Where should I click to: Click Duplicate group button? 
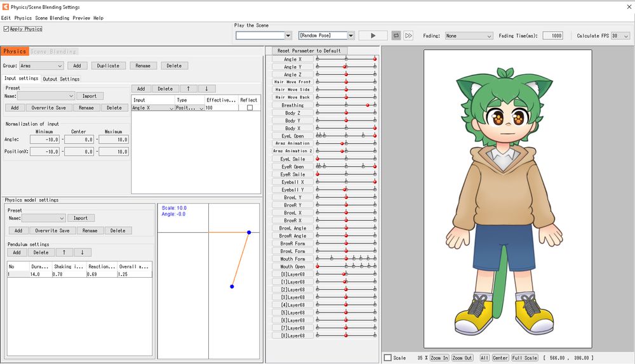(x=108, y=65)
